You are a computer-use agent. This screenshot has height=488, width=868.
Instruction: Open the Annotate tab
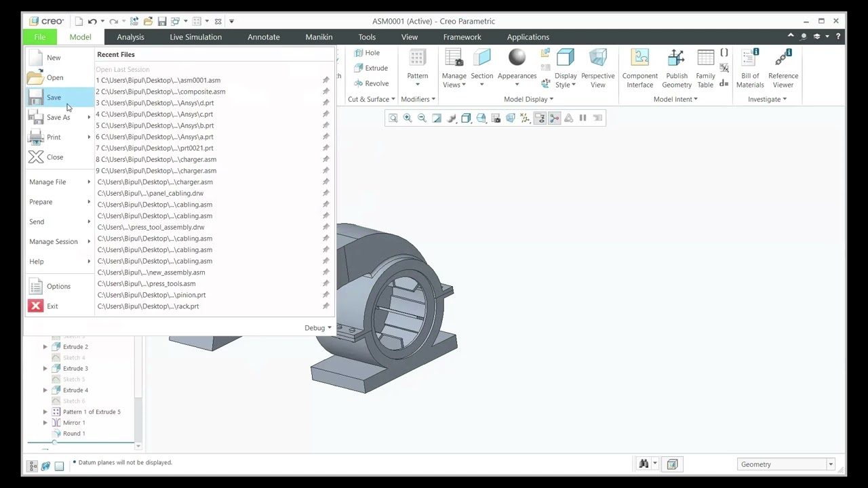pos(263,37)
